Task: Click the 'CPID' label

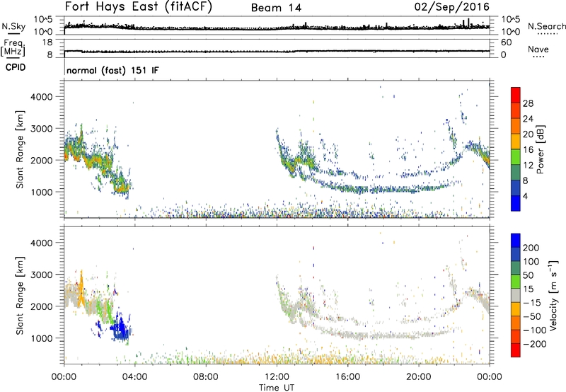Action: tap(16, 67)
